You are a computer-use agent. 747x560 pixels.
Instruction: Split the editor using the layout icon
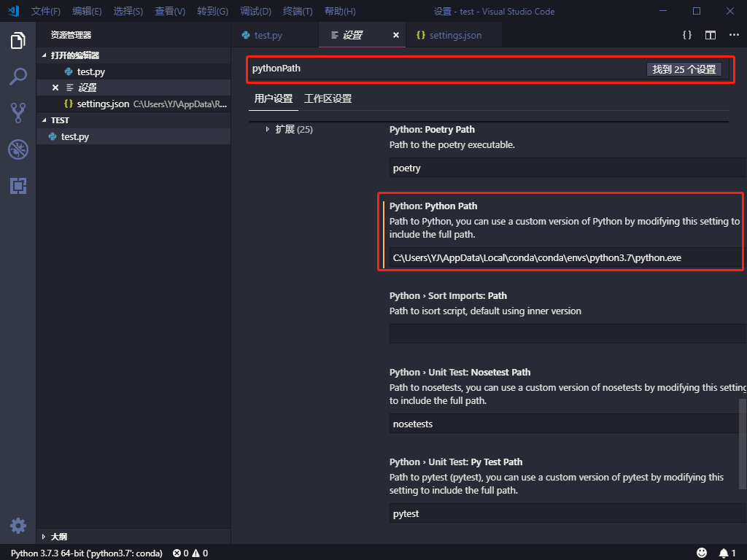pyautogui.click(x=709, y=34)
